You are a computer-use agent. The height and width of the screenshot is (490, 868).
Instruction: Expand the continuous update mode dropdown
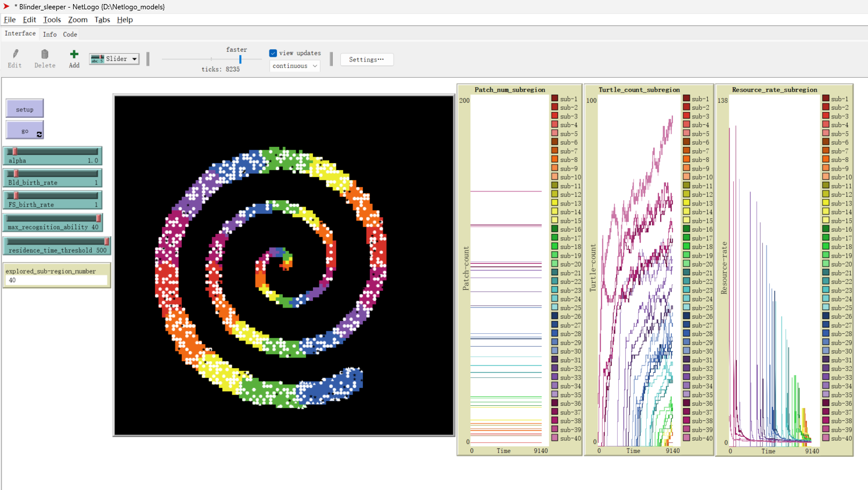[295, 66]
